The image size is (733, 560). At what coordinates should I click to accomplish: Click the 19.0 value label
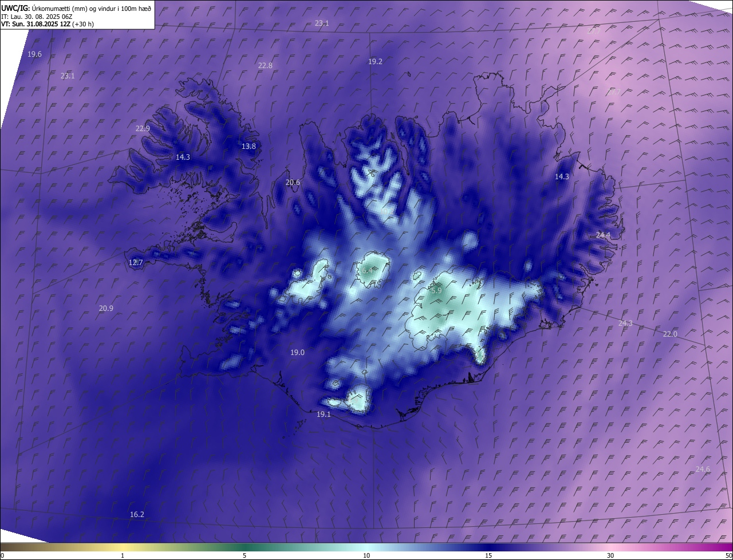(x=297, y=352)
